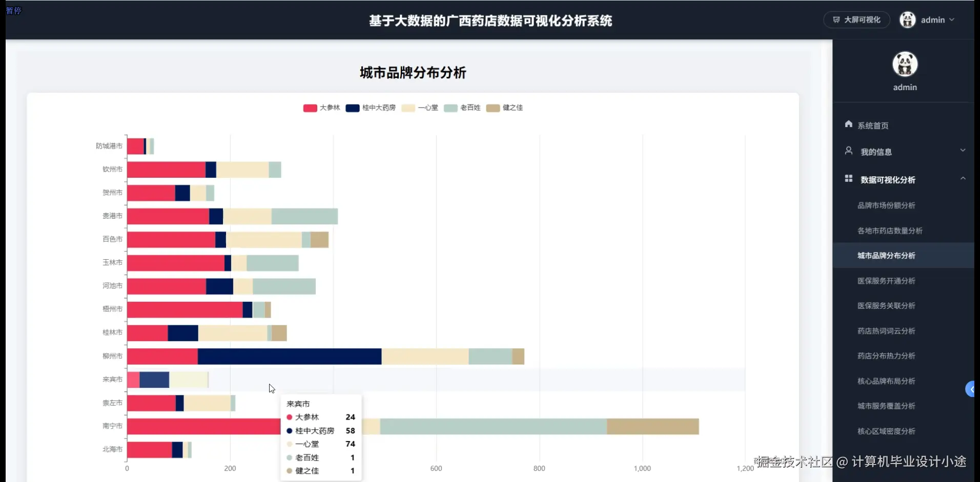Open 核心品牌布局分析 page
Screen dimensions: 980x482
[886, 381]
